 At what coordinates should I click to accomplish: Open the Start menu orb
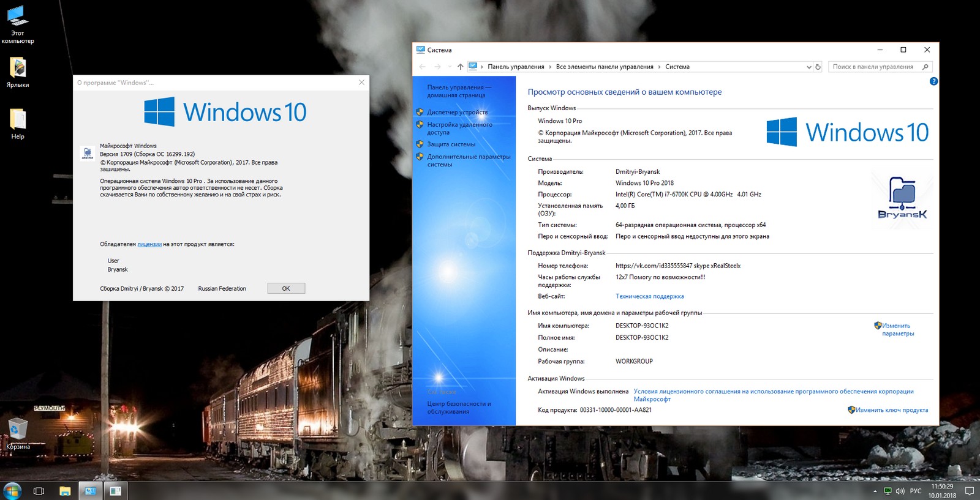point(12,491)
